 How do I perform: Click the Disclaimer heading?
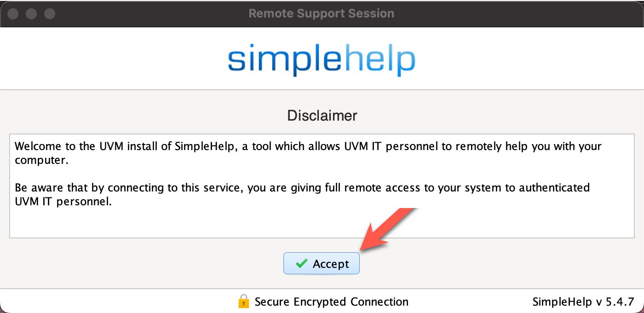[322, 116]
